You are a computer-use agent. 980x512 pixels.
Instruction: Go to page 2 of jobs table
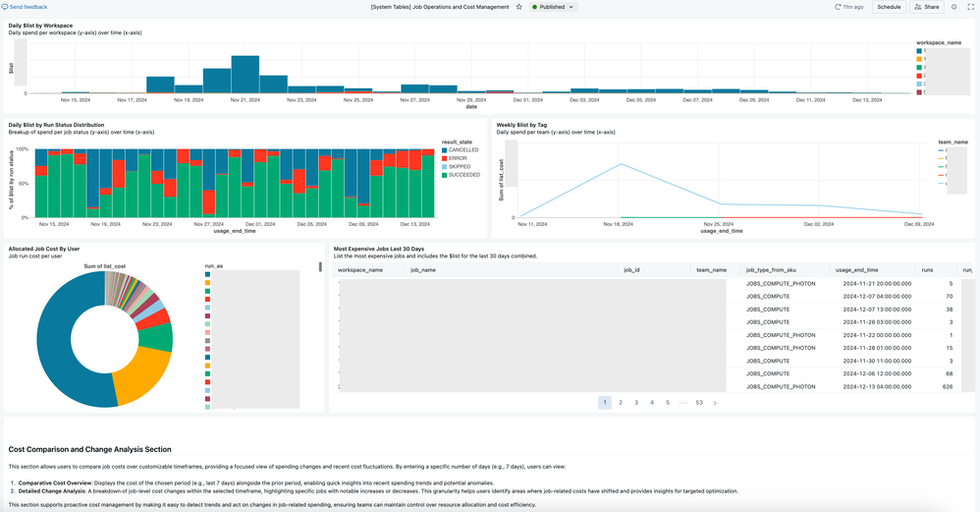[x=621, y=403]
